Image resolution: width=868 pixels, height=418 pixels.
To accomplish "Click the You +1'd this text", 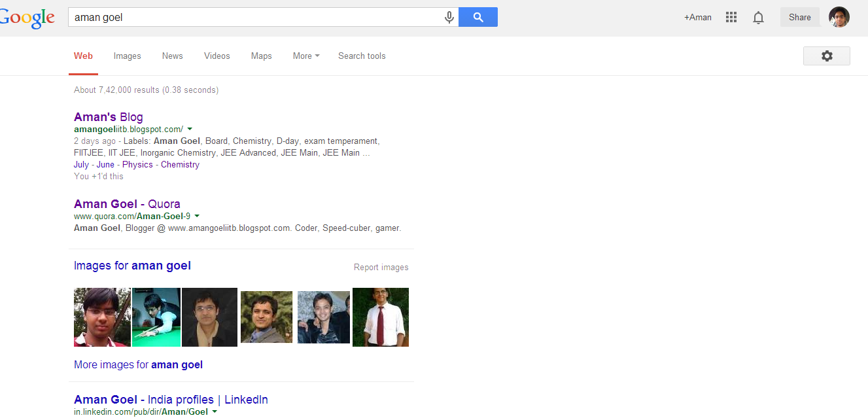I will 99,177.
